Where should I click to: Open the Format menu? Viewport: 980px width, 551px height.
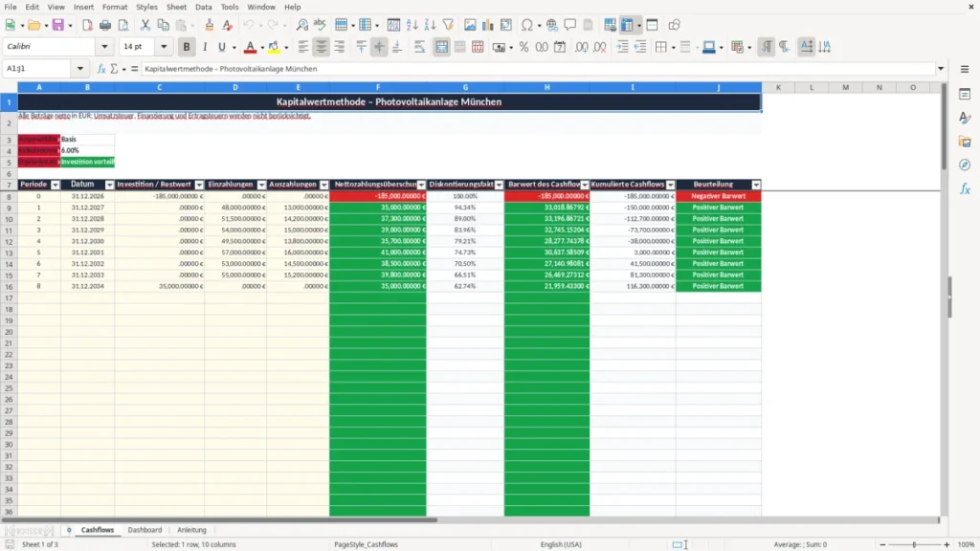pos(115,7)
